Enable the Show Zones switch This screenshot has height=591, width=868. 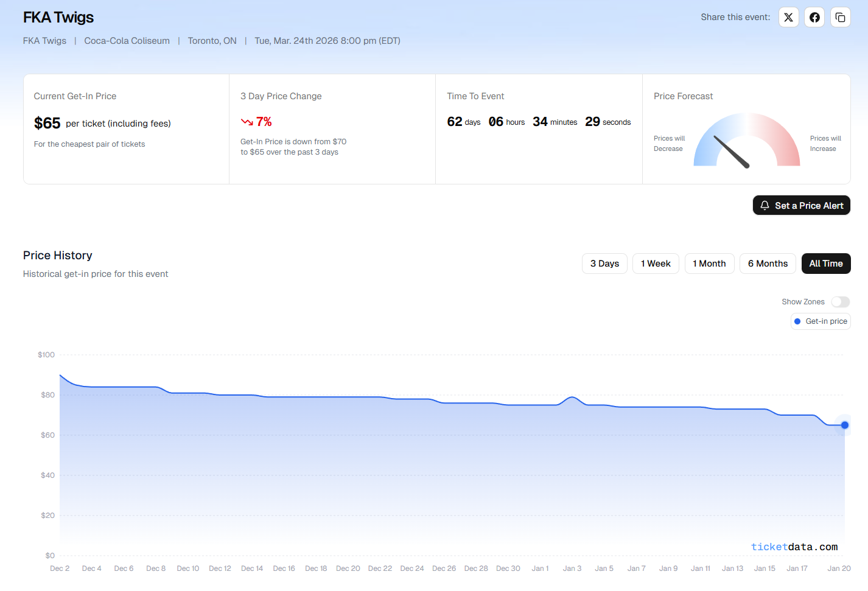pos(840,302)
